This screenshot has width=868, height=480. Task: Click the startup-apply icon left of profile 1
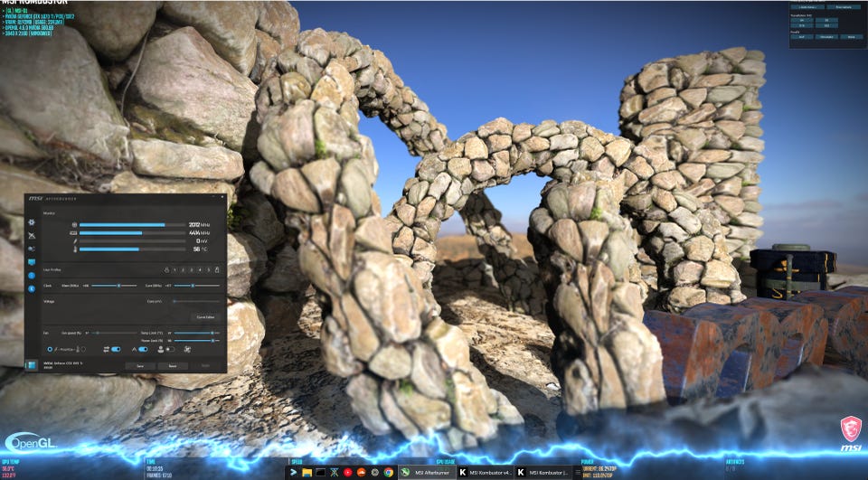[166, 270]
